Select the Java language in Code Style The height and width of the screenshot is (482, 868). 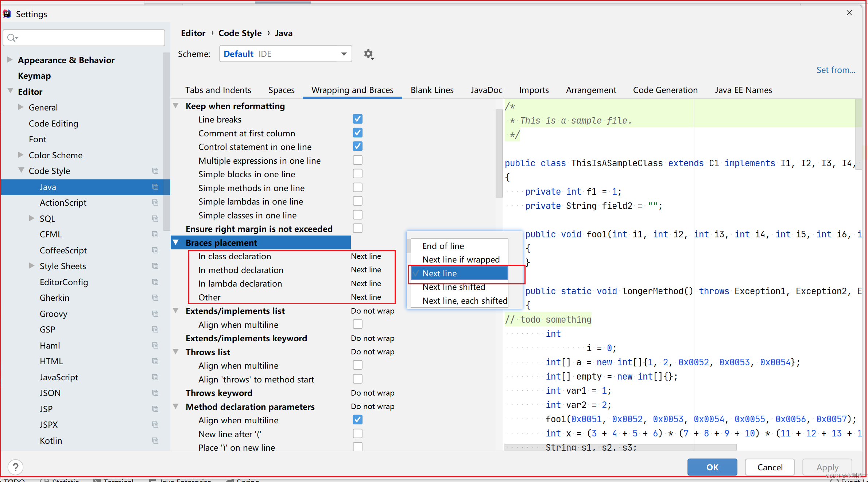point(47,186)
